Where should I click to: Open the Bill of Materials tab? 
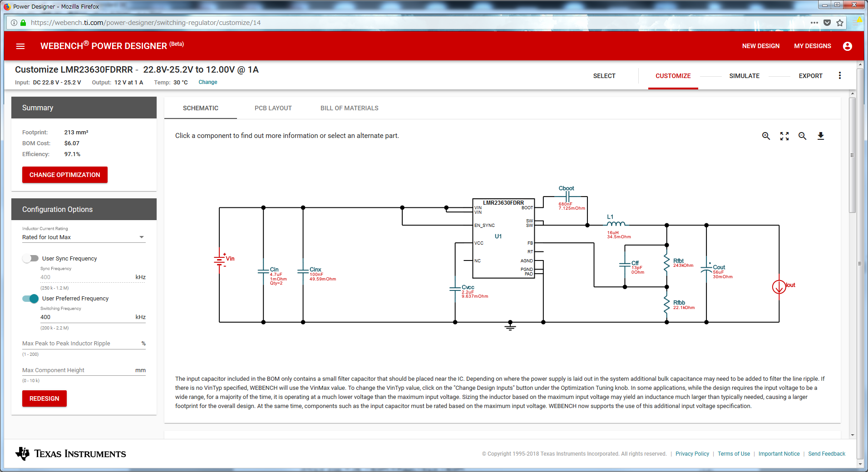tap(350, 108)
